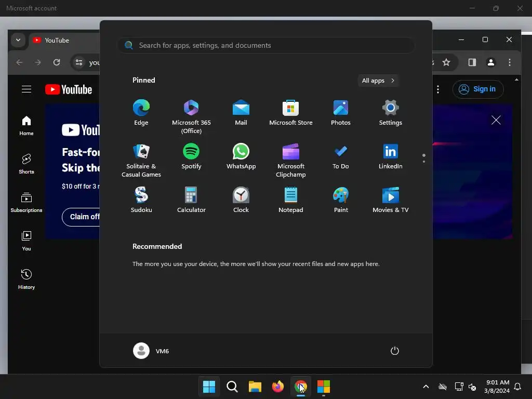The height and width of the screenshot is (399, 532).
Task: Go forward in Chrome
Action: pyautogui.click(x=38, y=62)
